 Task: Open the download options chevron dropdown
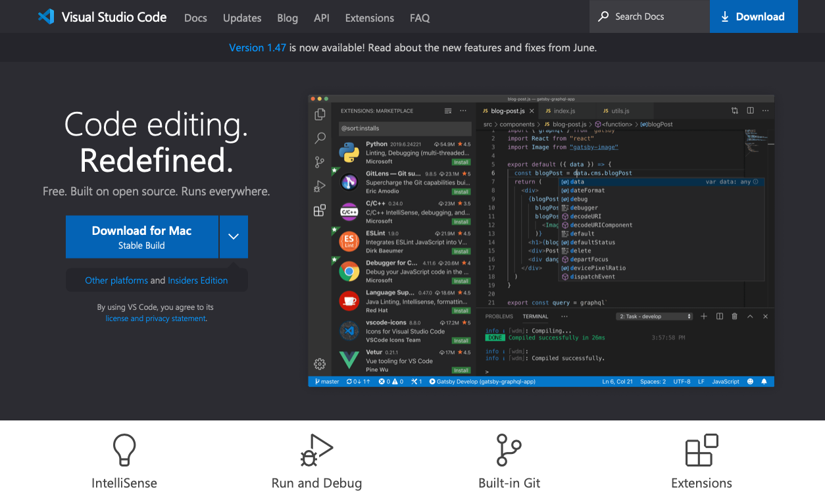[234, 237]
